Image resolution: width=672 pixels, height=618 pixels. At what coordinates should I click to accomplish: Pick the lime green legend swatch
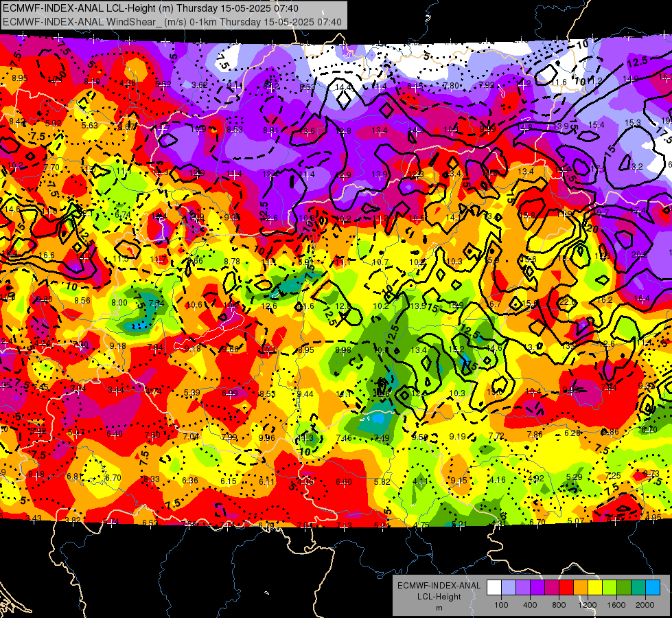pos(610,587)
